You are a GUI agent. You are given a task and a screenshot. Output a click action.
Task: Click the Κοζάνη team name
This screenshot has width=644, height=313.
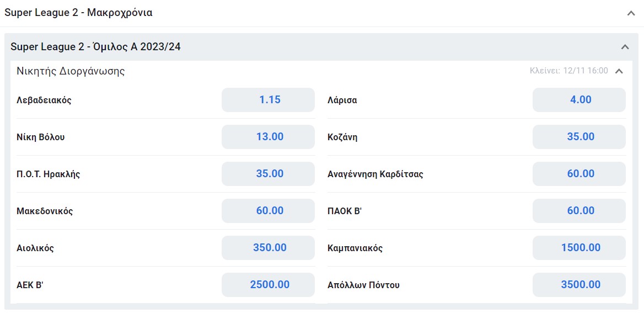click(x=342, y=137)
